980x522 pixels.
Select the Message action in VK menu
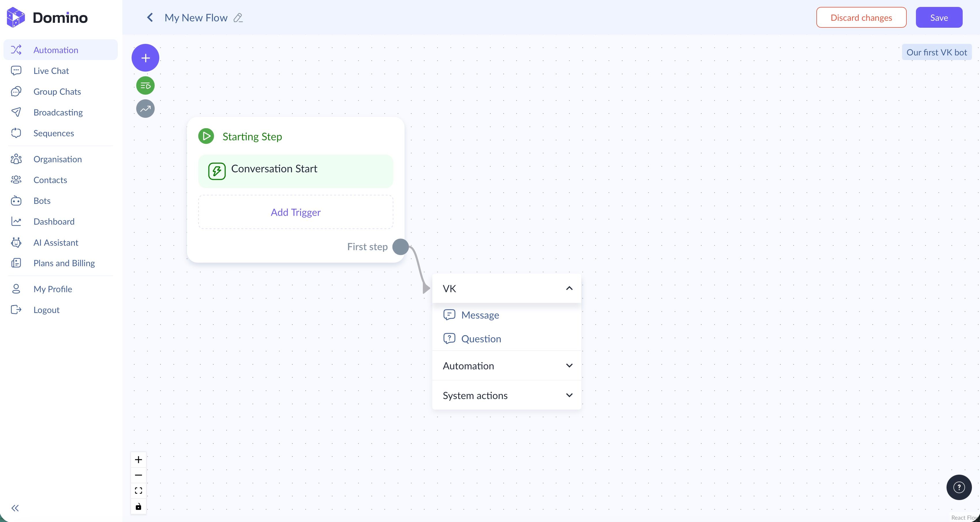pos(480,315)
